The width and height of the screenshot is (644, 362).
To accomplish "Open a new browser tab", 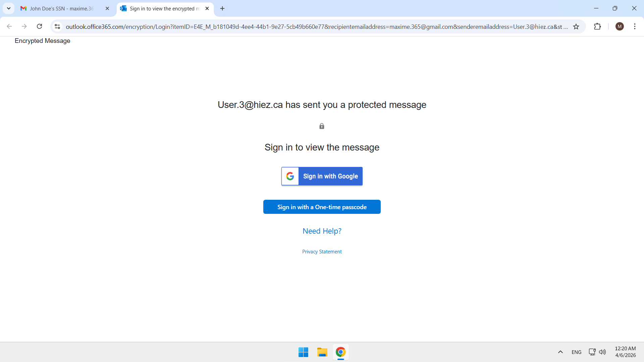I will tap(222, 9).
